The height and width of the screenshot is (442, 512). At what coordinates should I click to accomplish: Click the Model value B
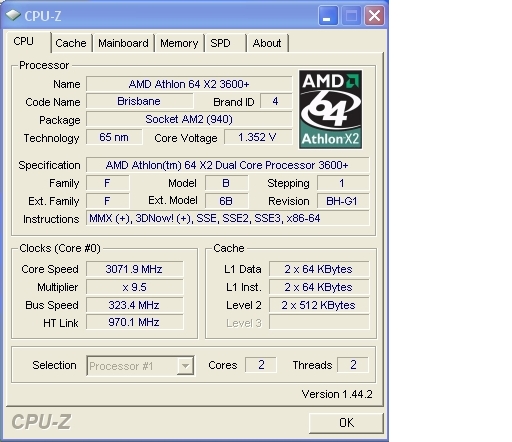[226, 183]
